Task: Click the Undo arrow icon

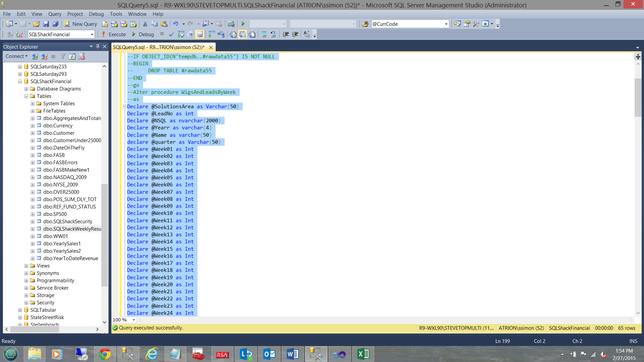Action: (x=175, y=24)
